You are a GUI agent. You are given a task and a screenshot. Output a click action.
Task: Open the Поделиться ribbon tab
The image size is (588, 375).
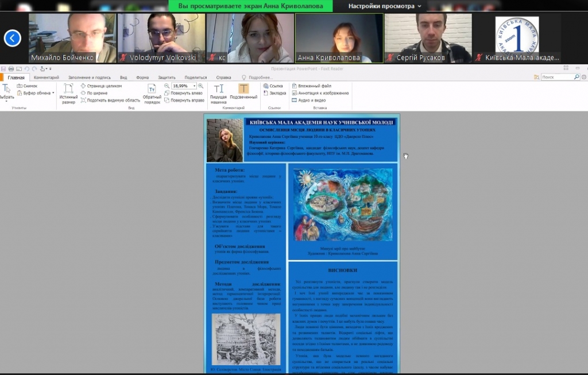click(x=196, y=78)
